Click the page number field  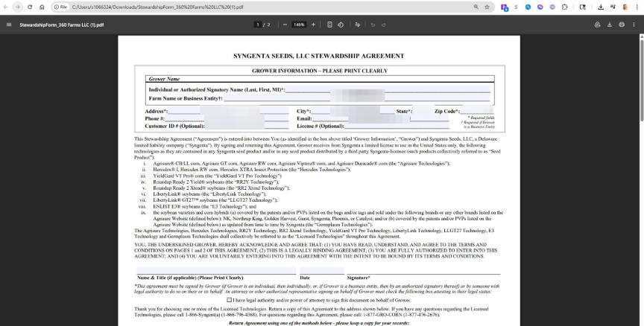[x=258, y=25]
